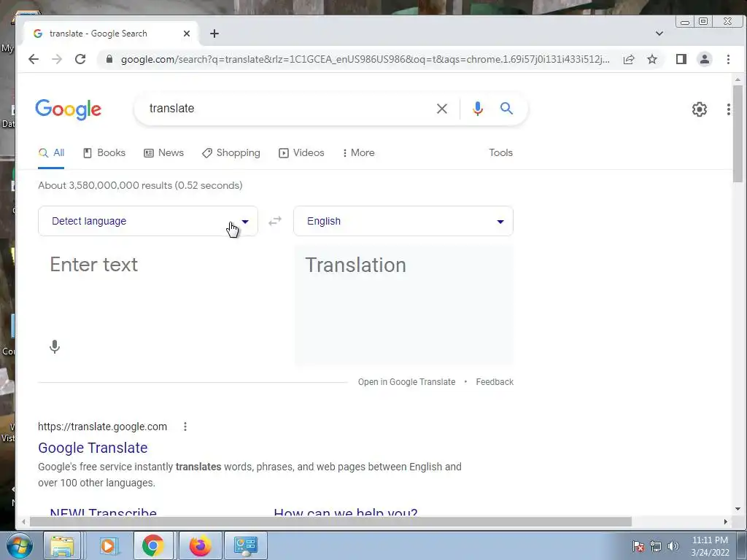Open in Google Translate link
The height and width of the screenshot is (560, 747).
tap(406, 382)
